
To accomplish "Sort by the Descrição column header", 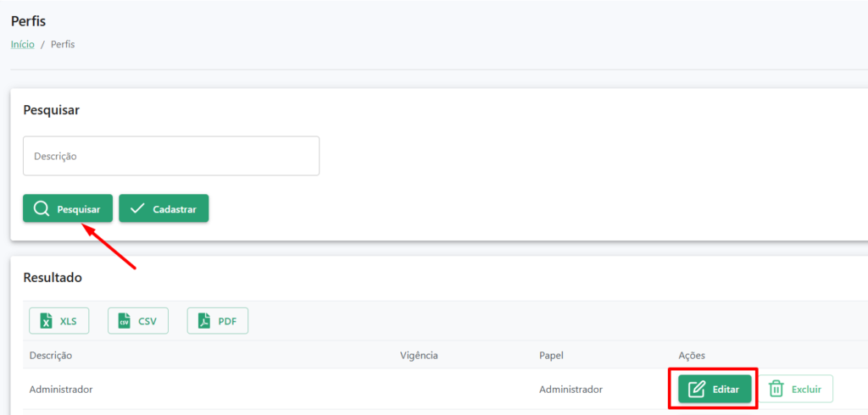I will pos(50,355).
